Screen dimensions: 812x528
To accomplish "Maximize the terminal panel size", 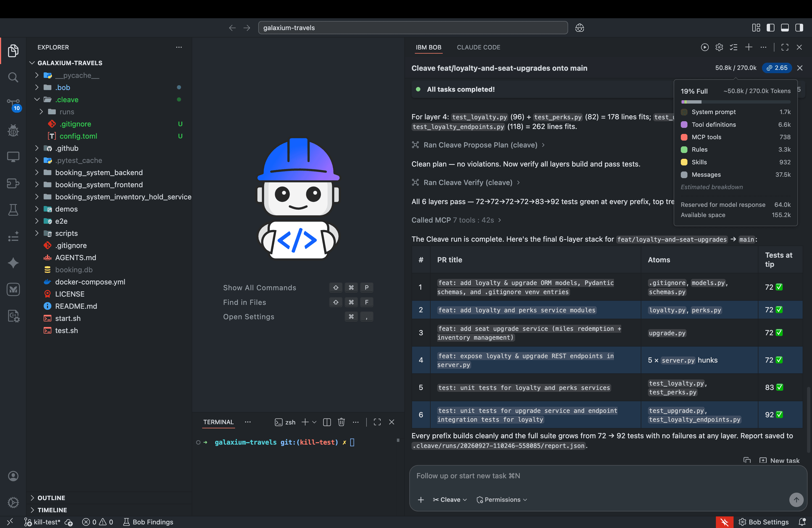I will point(377,422).
